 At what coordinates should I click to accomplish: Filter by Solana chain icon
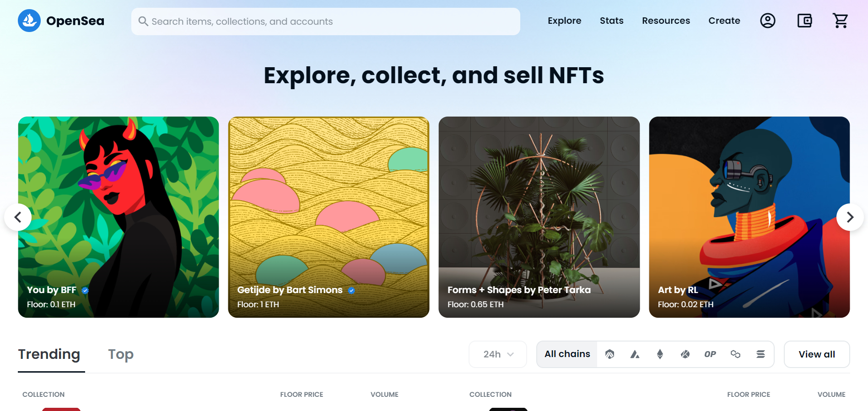[760, 354]
